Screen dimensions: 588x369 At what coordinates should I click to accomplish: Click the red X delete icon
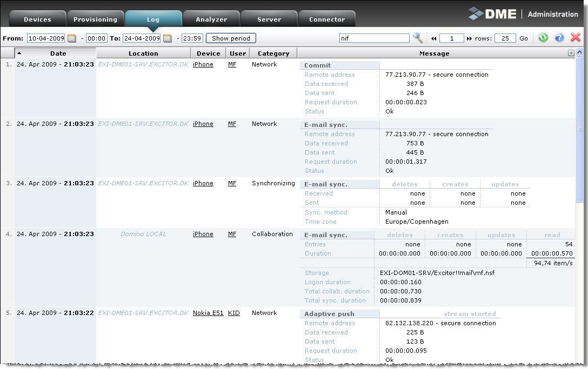[x=576, y=38]
